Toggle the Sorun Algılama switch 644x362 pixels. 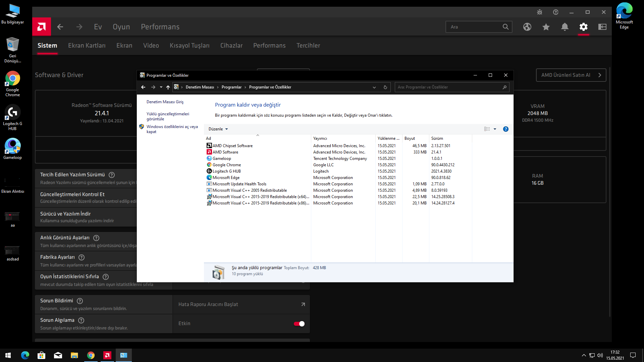click(x=299, y=324)
